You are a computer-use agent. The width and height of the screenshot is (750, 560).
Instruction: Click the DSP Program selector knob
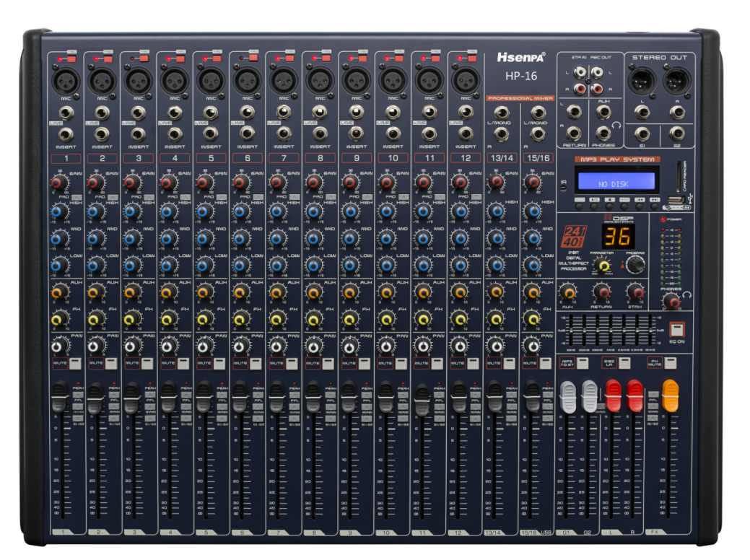pyautogui.click(x=635, y=265)
